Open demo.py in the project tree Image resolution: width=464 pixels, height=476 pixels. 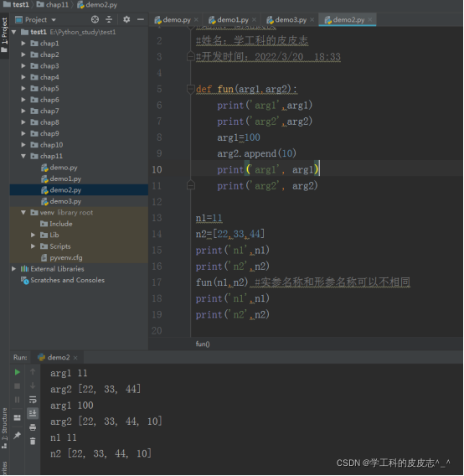(x=64, y=168)
